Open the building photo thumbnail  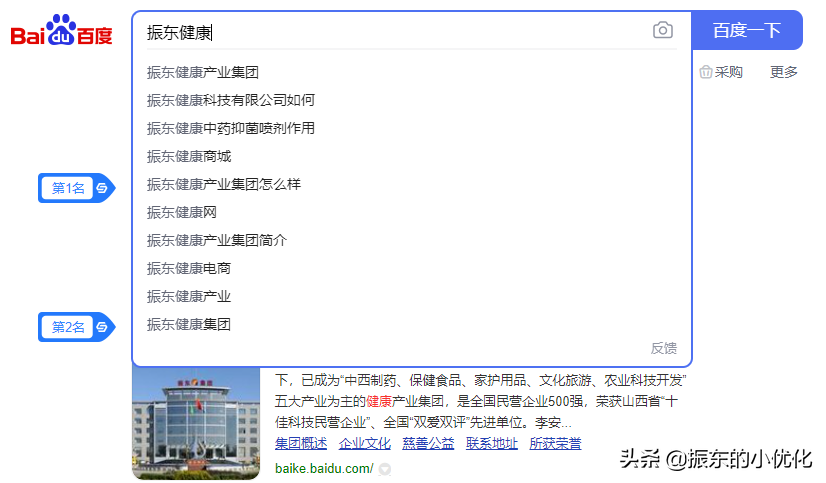(196, 423)
